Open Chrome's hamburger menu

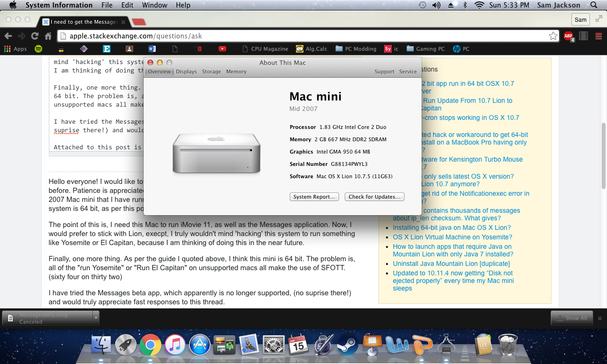pyautogui.click(x=598, y=36)
